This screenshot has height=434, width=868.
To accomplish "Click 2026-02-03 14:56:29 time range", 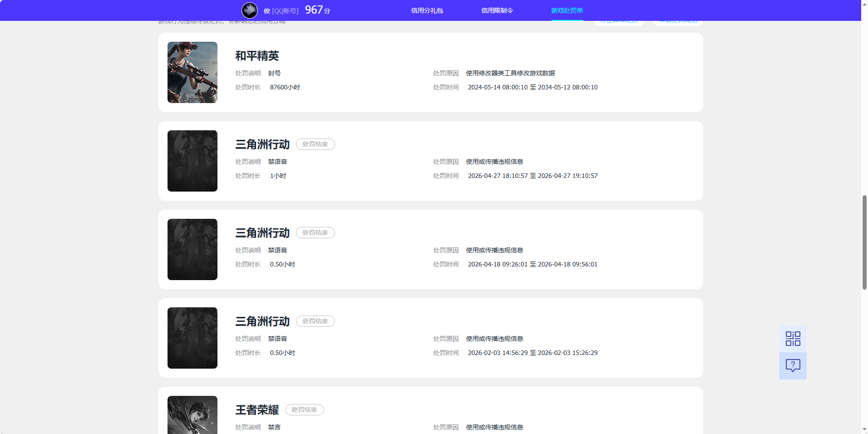I will 533,353.
